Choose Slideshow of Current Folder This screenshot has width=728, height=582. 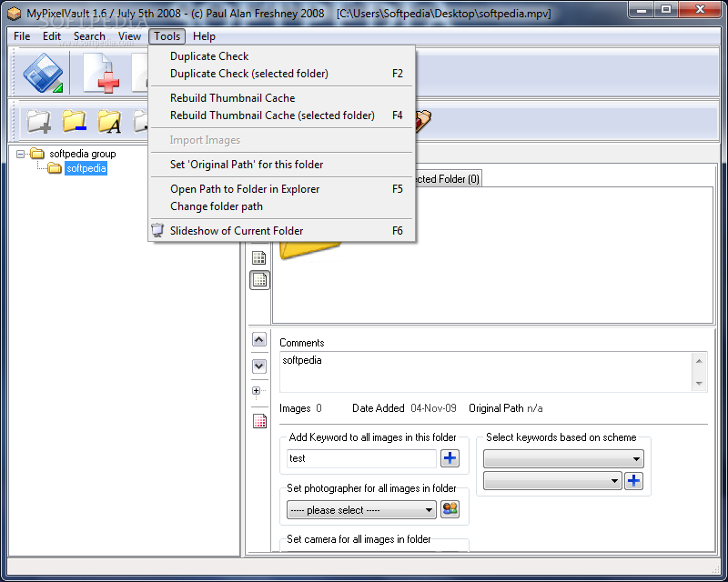click(x=282, y=231)
